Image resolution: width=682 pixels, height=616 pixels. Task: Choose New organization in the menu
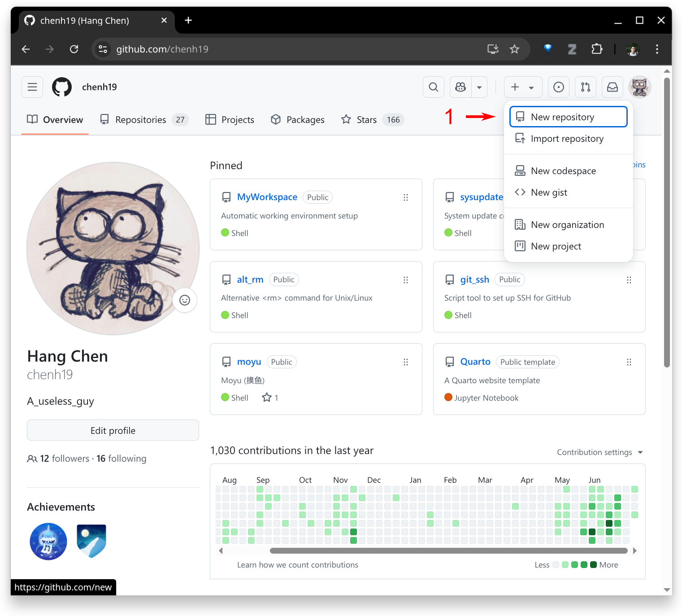(568, 225)
